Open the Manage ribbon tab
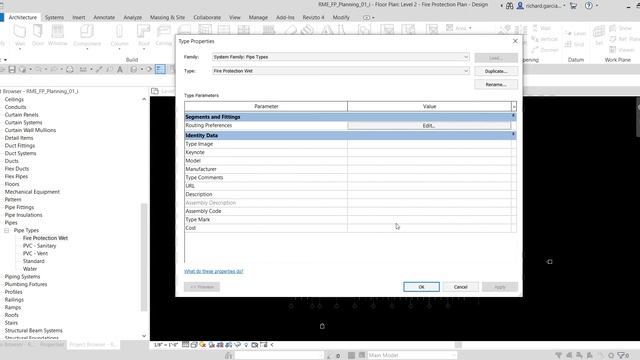 [x=258, y=18]
